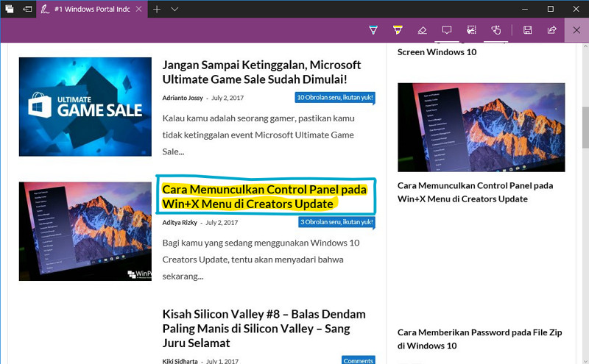
Task: Click the scrollbar up arrow
Action: (x=585, y=46)
